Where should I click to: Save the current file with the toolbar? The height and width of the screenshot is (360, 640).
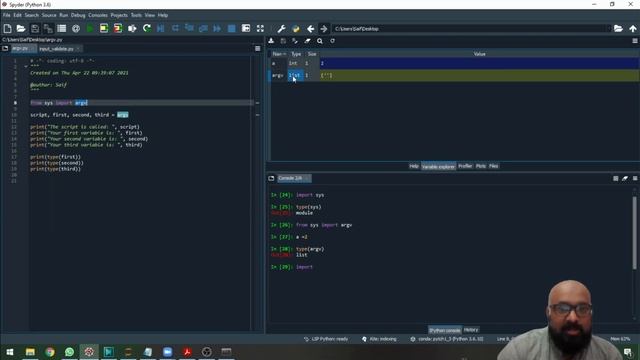[35, 29]
